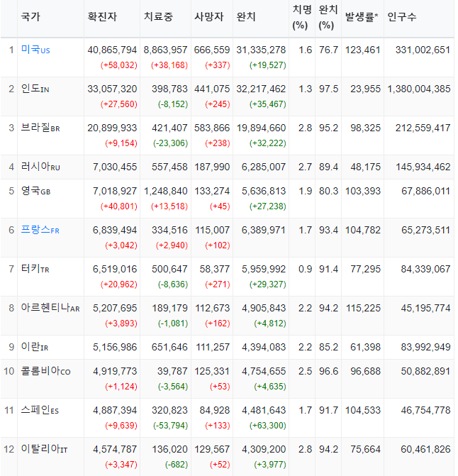Click India population 1,380,004,385

pos(419,89)
